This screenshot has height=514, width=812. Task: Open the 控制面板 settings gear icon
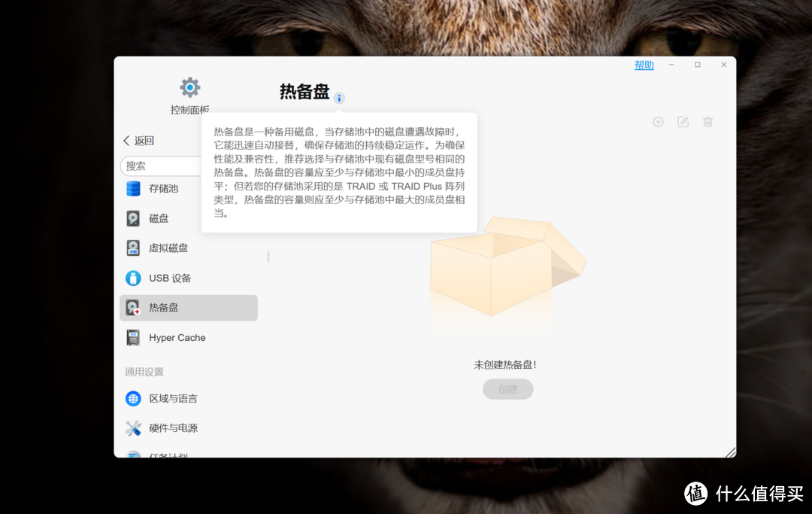coord(189,87)
